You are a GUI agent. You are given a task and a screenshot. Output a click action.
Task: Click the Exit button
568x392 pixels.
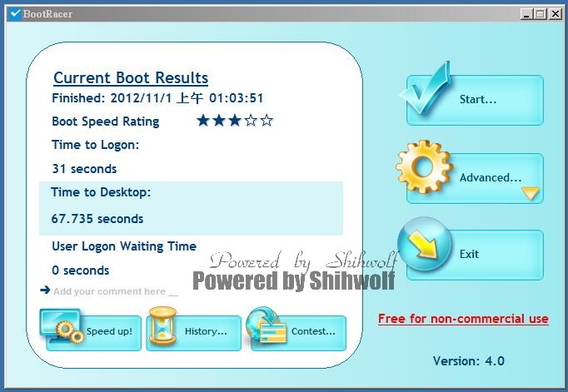[x=475, y=255]
